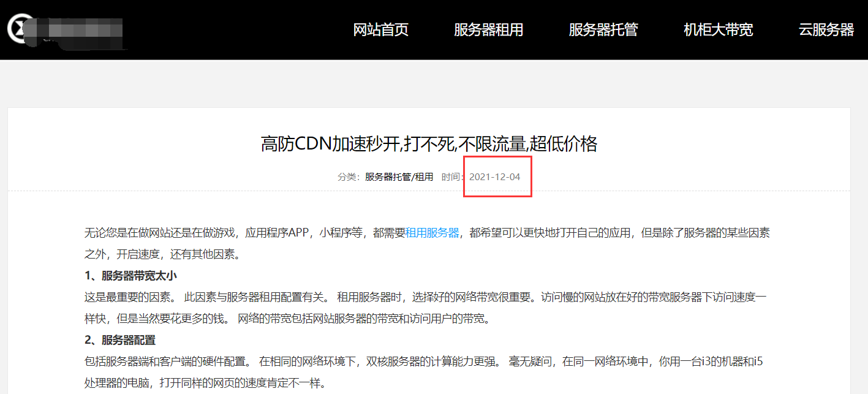Click the 分类 label under the title

349,177
